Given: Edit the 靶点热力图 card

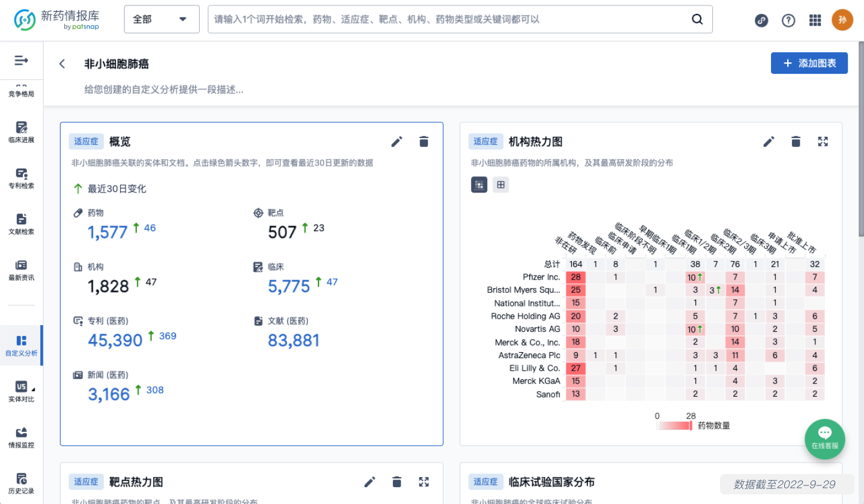Looking at the screenshot, I should 370,481.
